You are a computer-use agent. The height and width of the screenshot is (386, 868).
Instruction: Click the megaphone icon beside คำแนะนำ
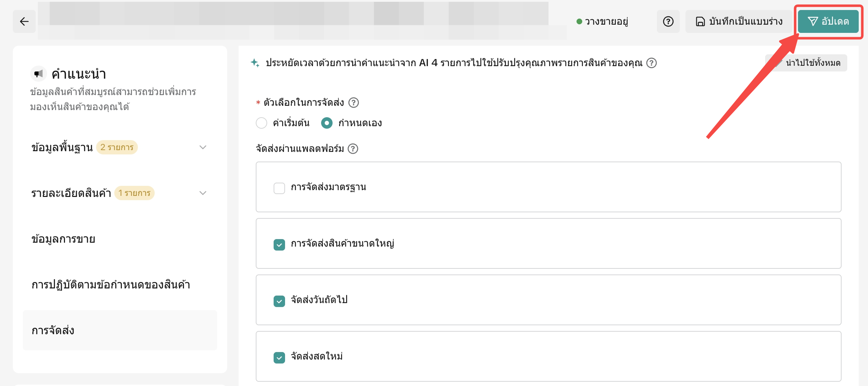pos(39,74)
